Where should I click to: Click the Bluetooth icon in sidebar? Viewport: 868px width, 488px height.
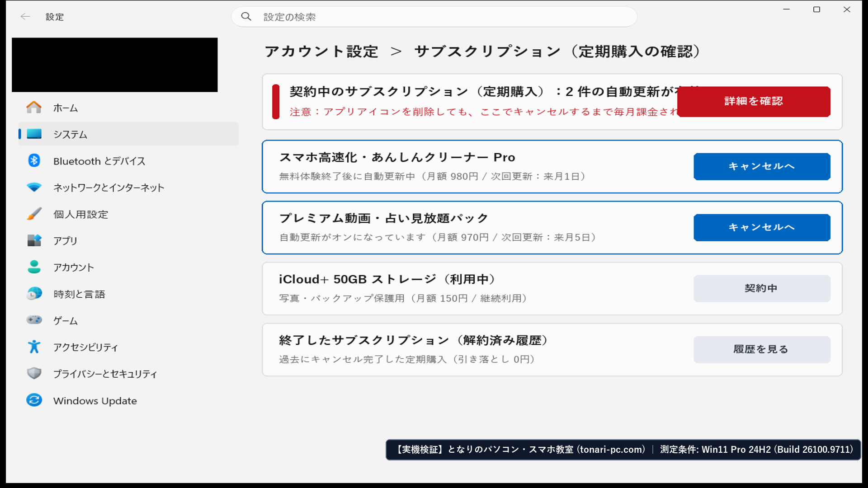click(x=34, y=160)
